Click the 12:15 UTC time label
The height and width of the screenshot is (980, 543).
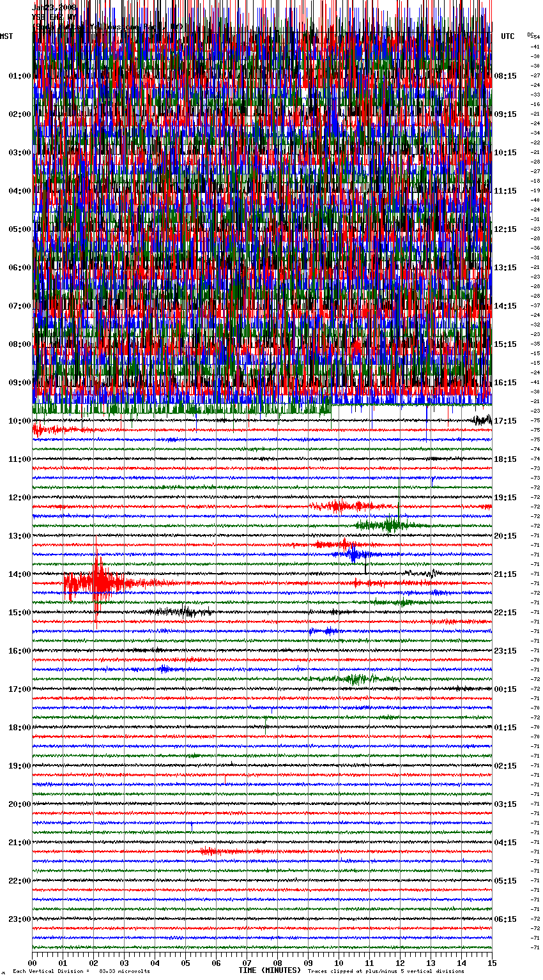pos(505,229)
